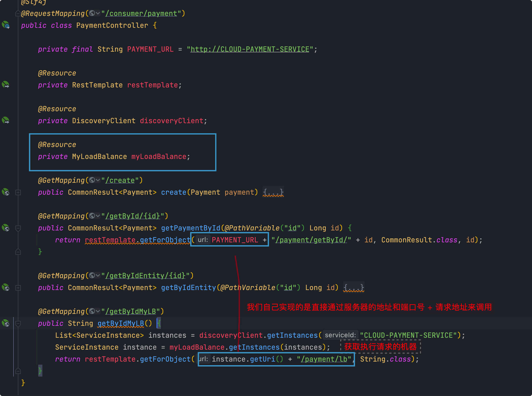The image size is (532, 396).
Task: Click the folded {...} body of getByIdEntity method
Action: 354,287
